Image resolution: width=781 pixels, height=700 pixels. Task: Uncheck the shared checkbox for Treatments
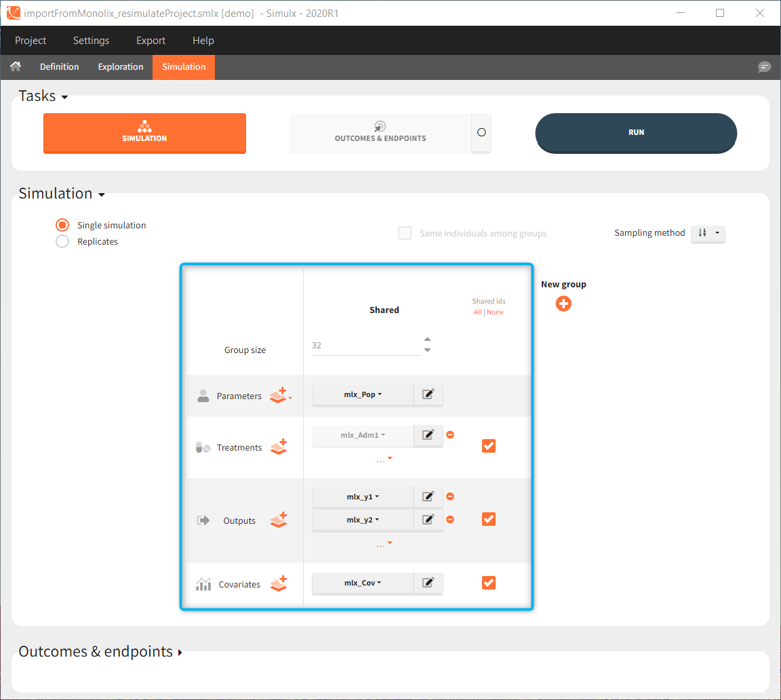tap(489, 445)
